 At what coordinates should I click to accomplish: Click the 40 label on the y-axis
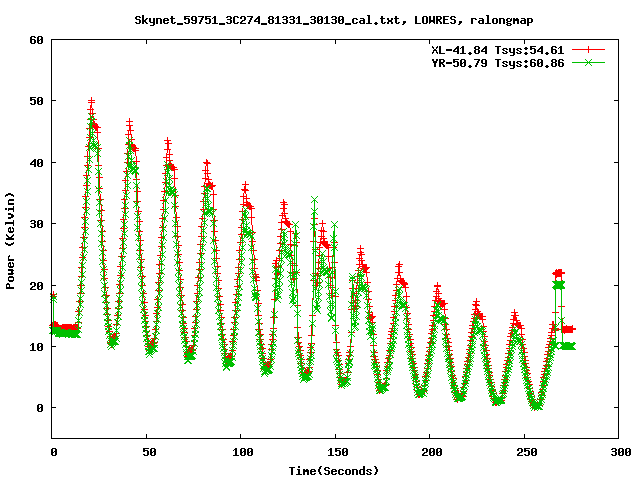[x=37, y=163]
